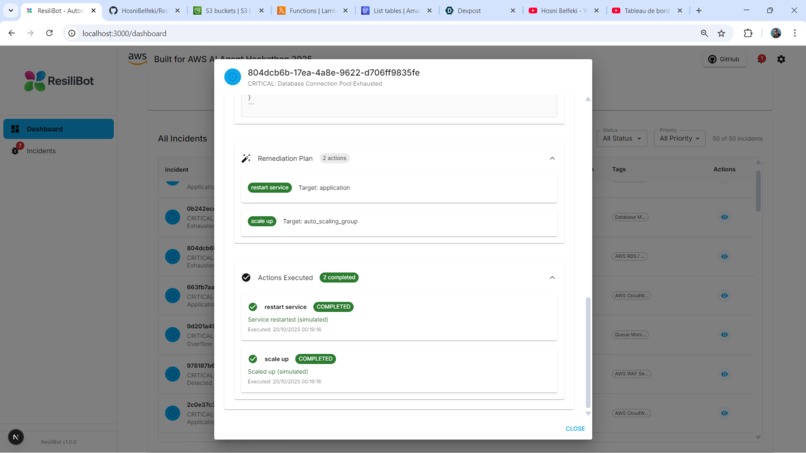Click the scale up green chip

coord(262,221)
